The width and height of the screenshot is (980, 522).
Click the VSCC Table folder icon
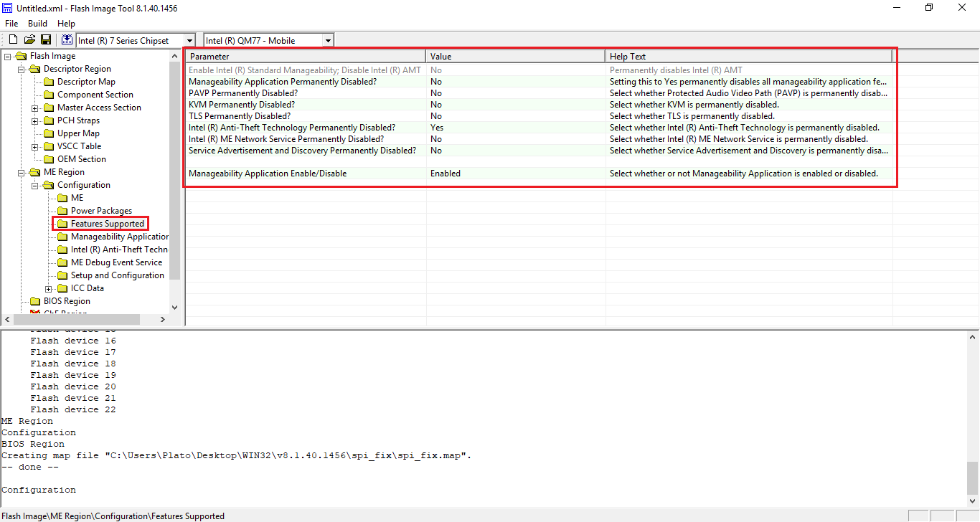(x=49, y=146)
